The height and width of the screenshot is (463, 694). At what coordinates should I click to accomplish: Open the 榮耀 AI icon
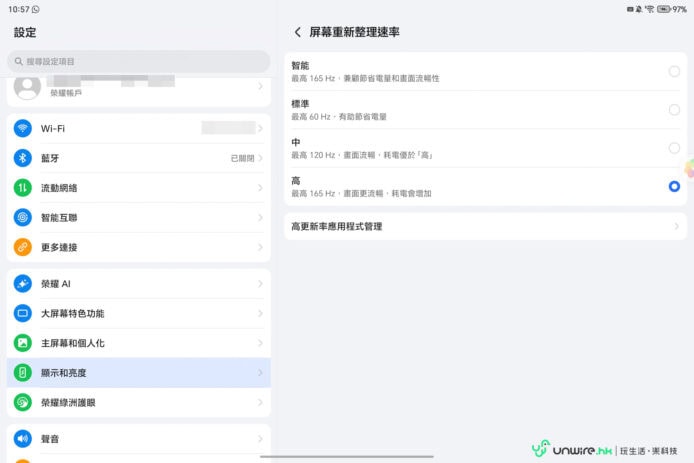pyautogui.click(x=23, y=284)
